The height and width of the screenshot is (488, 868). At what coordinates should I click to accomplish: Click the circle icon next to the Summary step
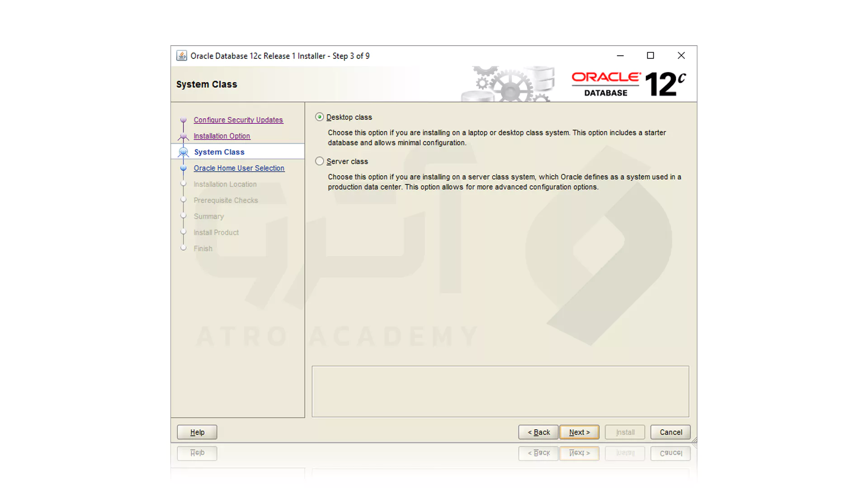pos(184,216)
